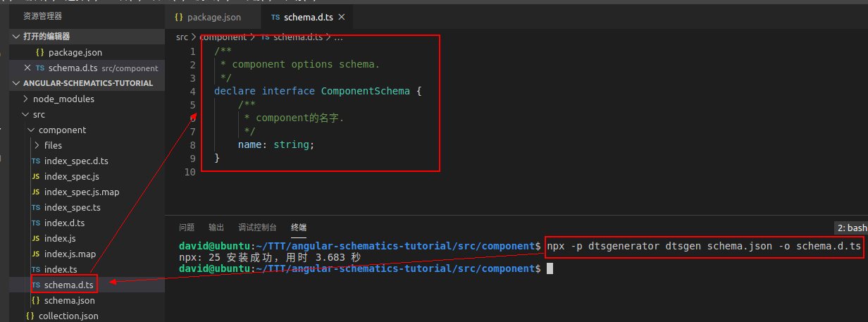
Task: Open schema.d.ts in the file tree
Action: pos(68,285)
